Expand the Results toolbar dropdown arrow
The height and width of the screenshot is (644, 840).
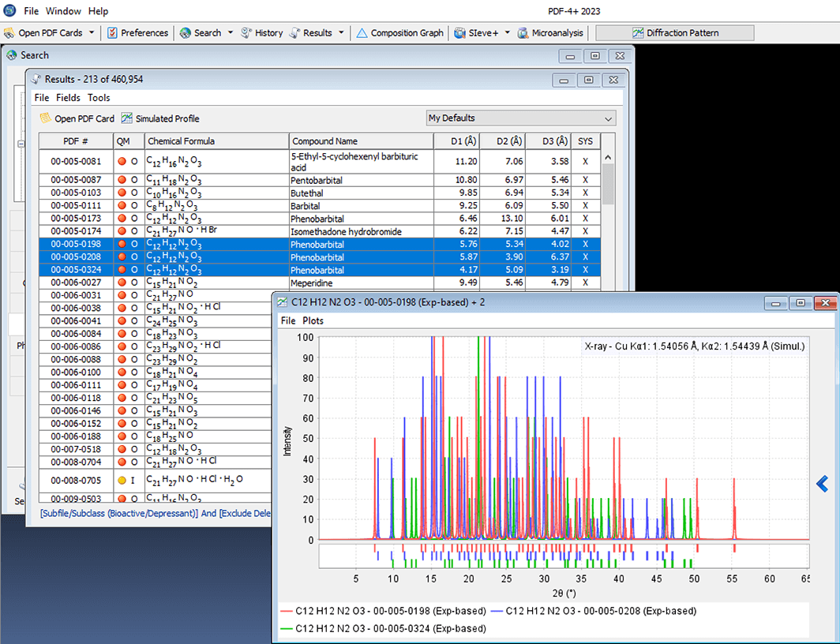point(341,32)
